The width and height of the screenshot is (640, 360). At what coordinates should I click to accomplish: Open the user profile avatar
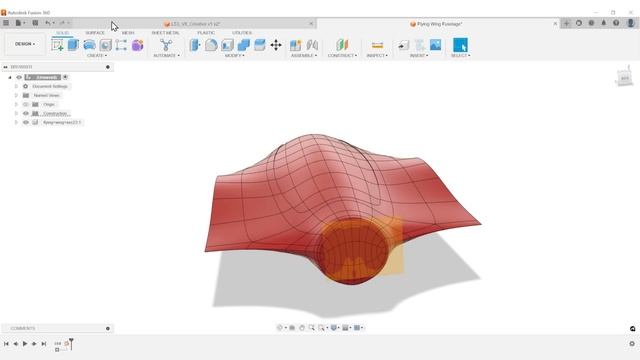pyautogui.click(x=631, y=23)
